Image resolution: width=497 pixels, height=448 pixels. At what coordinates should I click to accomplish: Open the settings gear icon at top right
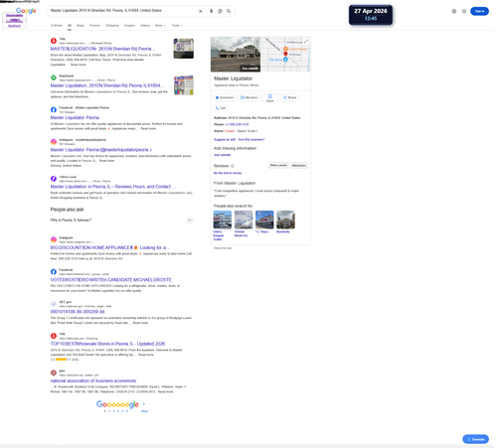[454, 11]
